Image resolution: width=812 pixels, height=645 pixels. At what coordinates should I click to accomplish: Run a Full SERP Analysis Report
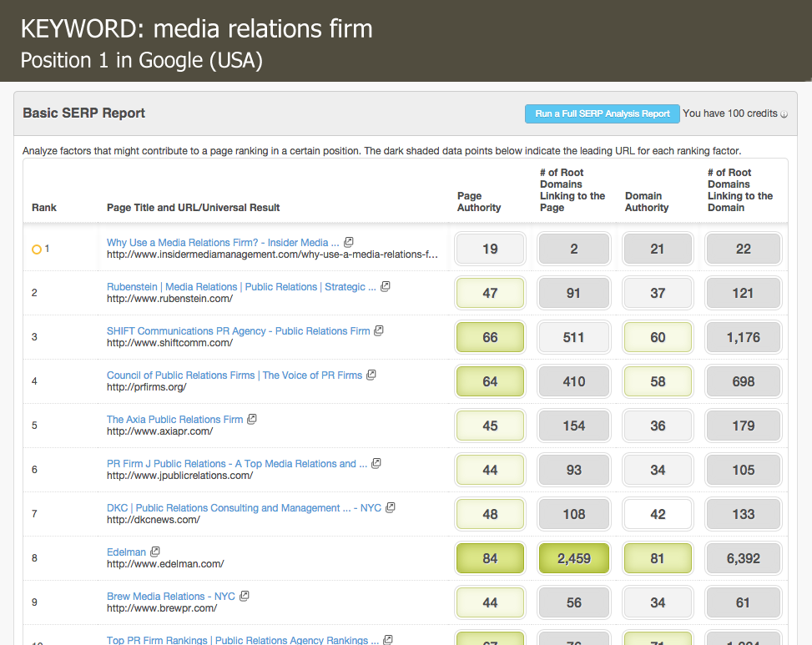[603, 113]
